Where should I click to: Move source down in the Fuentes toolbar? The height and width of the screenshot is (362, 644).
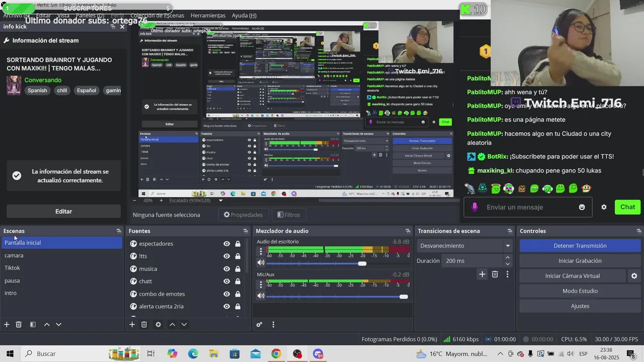(184, 325)
